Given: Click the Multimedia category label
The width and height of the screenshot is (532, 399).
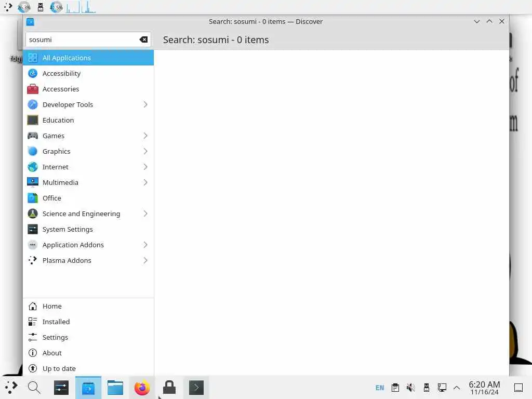Looking at the screenshot, I should coord(60,182).
